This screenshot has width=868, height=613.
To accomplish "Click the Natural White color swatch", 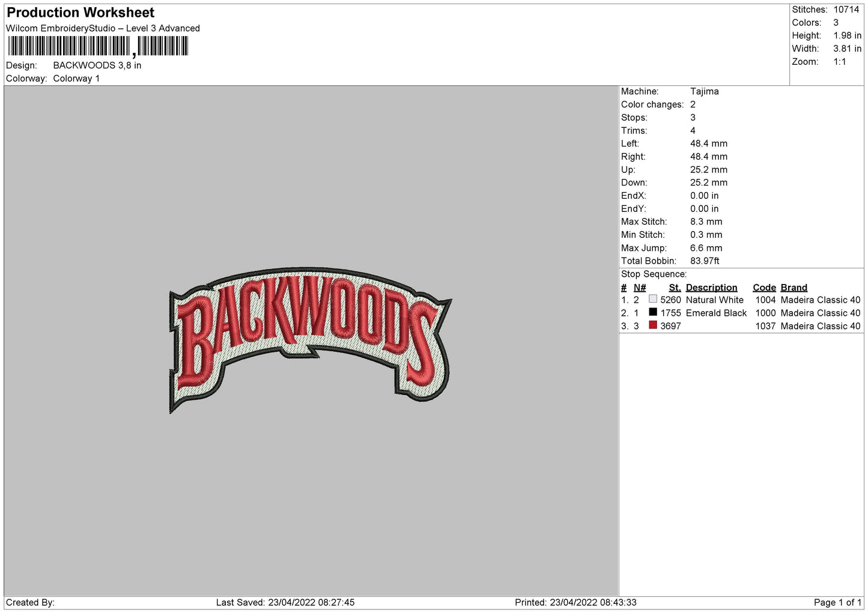I will 653,299.
